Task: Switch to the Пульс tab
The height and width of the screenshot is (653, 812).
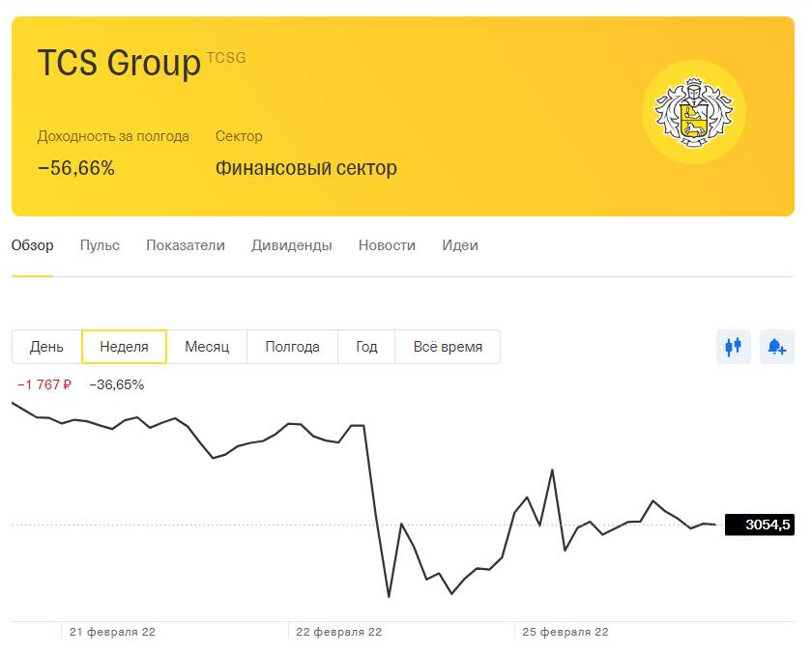Action: (100, 245)
